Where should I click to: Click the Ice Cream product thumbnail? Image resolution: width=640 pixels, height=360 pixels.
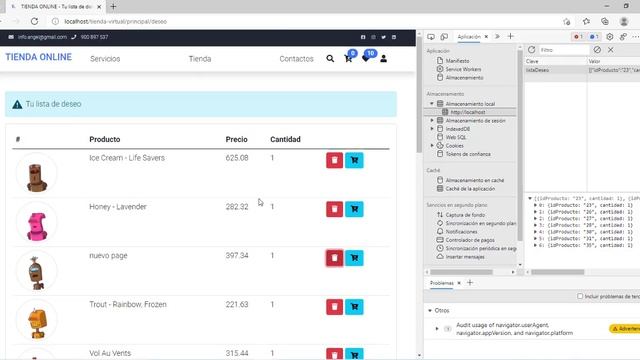tap(36, 173)
